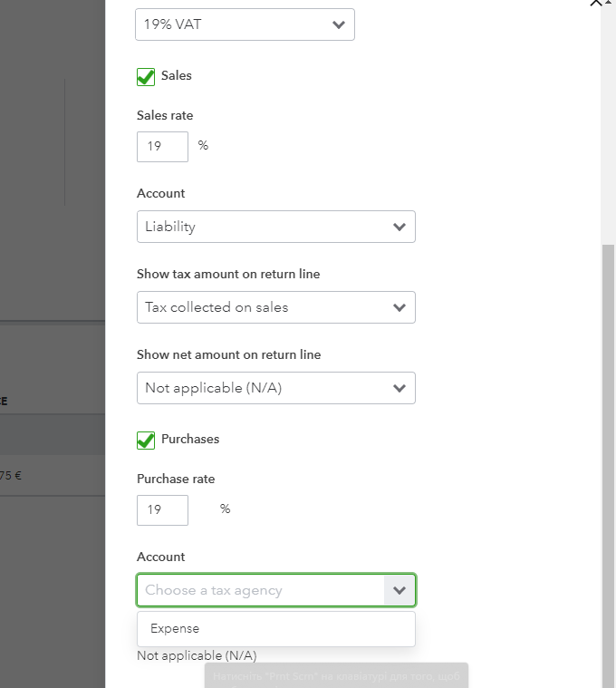This screenshot has width=616, height=688.
Task: Open the Tax collected on sales dropdown
Action: (x=263, y=307)
